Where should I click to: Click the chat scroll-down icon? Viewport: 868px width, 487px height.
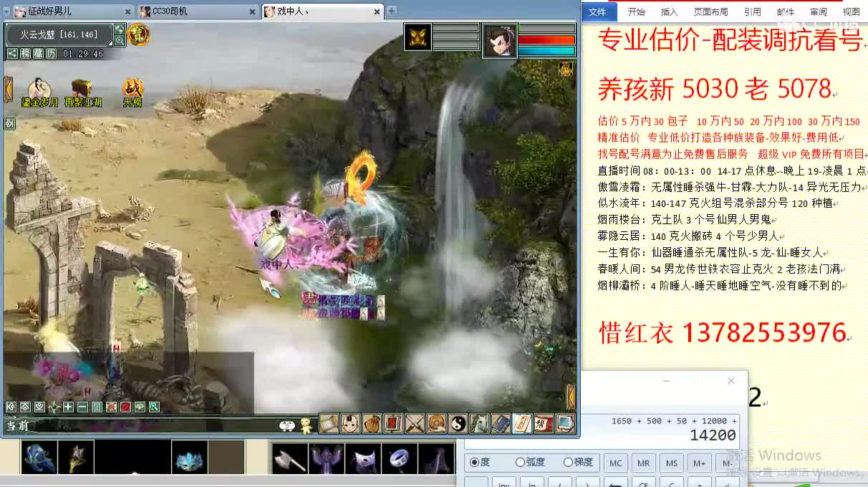(x=39, y=407)
